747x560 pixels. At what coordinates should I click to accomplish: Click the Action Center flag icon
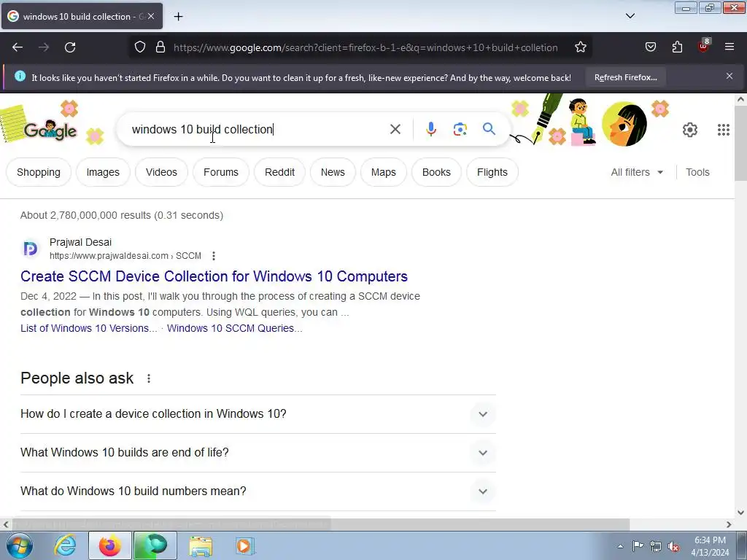638,546
